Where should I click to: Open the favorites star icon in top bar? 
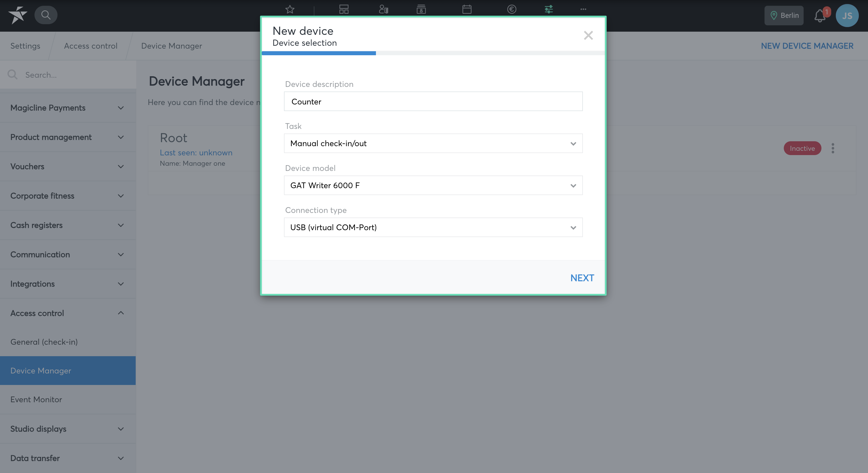pos(290,9)
